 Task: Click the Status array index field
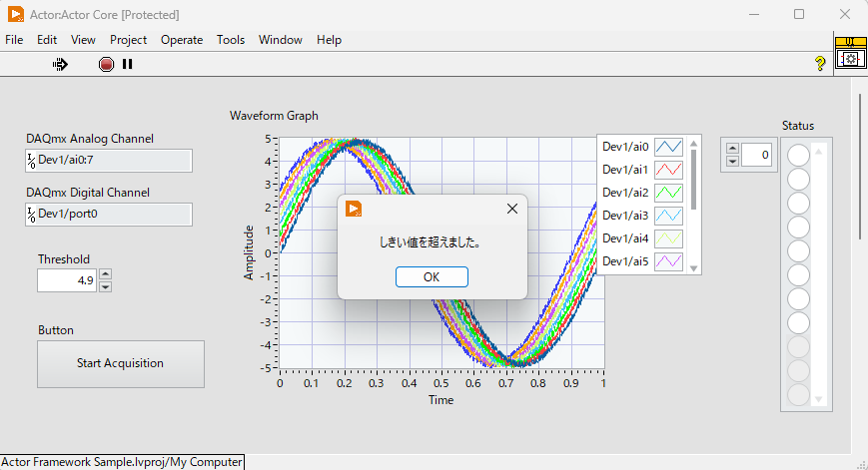tap(756, 155)
